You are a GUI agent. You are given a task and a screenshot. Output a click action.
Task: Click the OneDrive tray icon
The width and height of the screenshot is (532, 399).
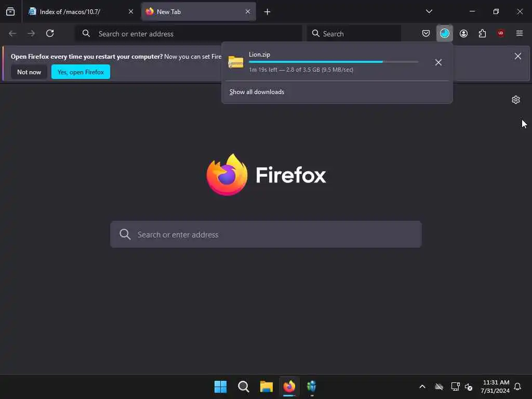click(x=438, y=387)
